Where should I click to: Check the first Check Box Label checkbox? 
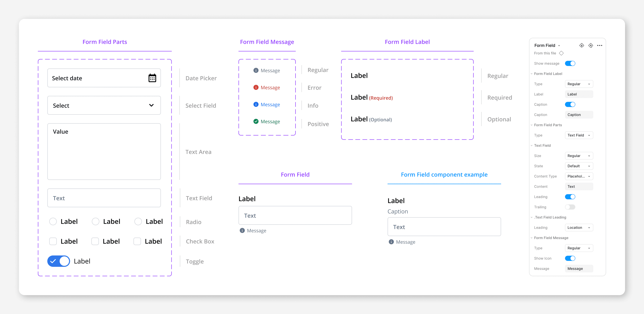click(x=53, y=241)
